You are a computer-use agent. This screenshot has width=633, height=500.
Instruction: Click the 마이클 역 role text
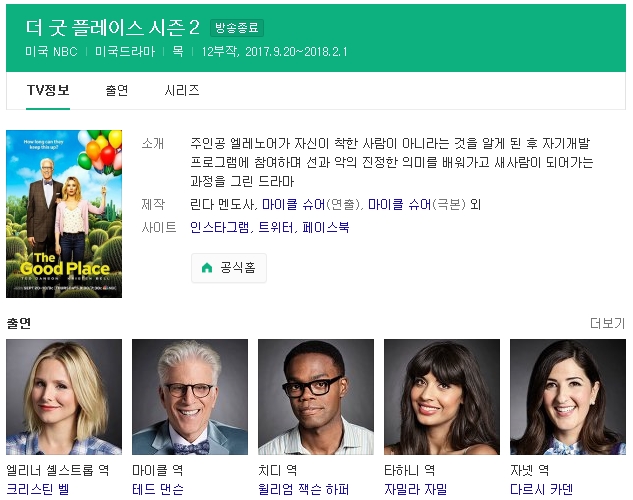point(157,470)
